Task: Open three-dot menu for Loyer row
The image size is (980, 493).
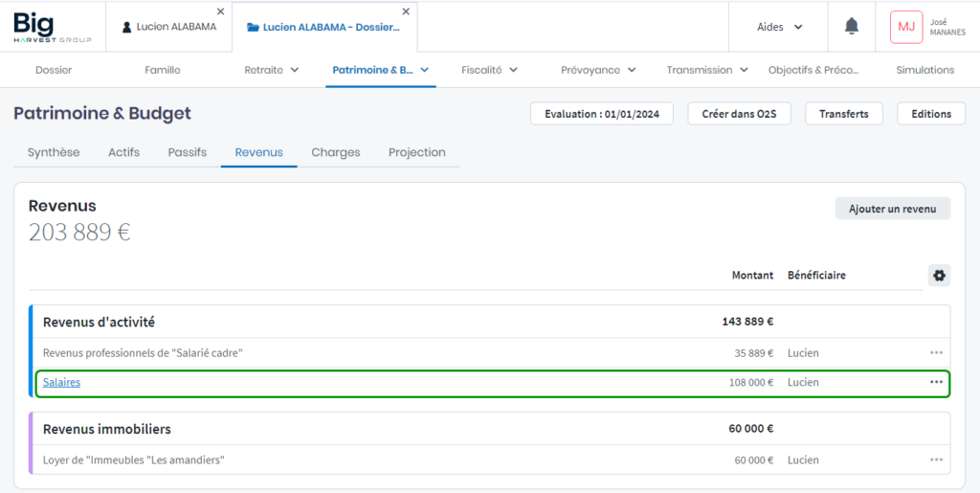Action: pyautogui.click(x=936, y=460)
